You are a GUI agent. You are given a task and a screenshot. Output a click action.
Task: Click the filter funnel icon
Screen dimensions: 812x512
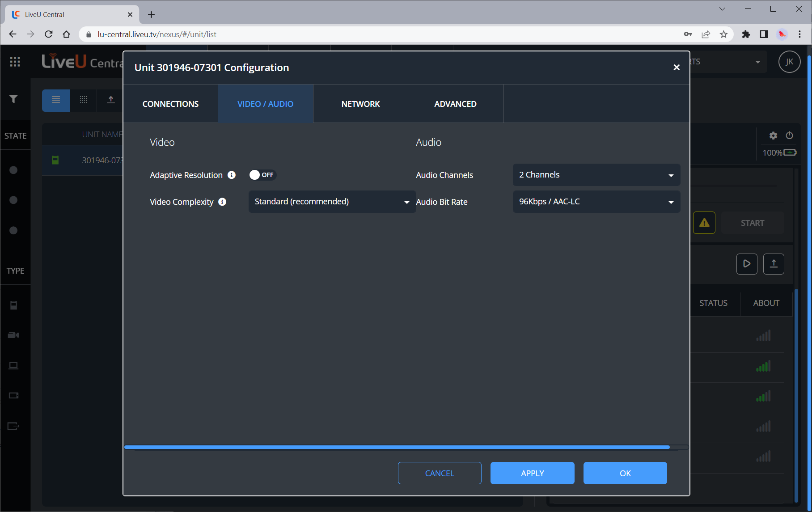click(x=13, y=99)
